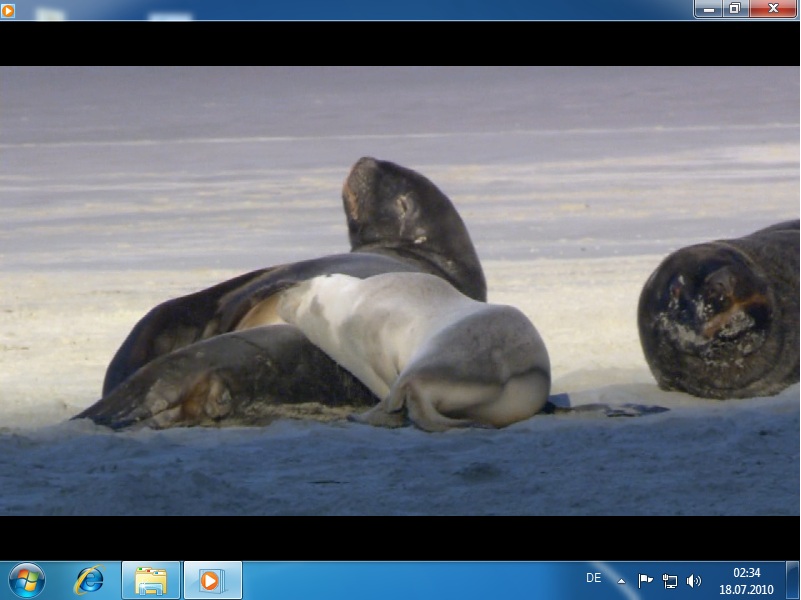This screenshot has width=801, height=600.
Task: Open the Action Center flag icon
Action: pyautogui.click(x=645, y=581)
